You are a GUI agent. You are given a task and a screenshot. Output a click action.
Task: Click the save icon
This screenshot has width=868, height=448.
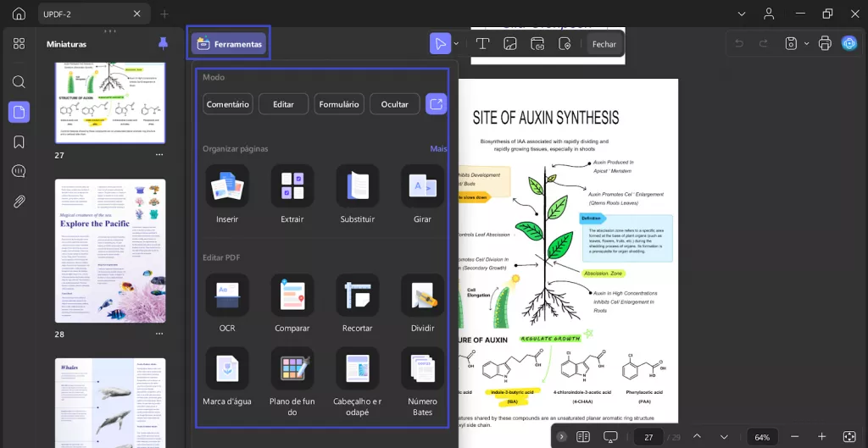click(791, 44)
